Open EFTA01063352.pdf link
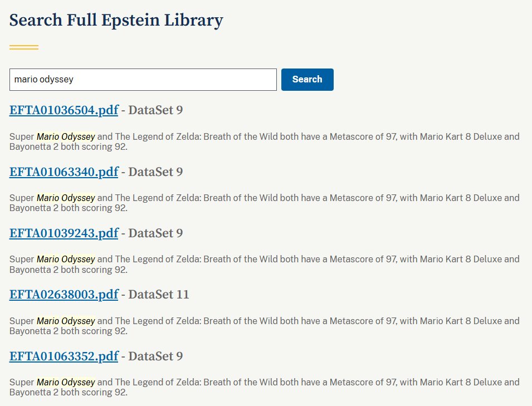 click(64, 356)
